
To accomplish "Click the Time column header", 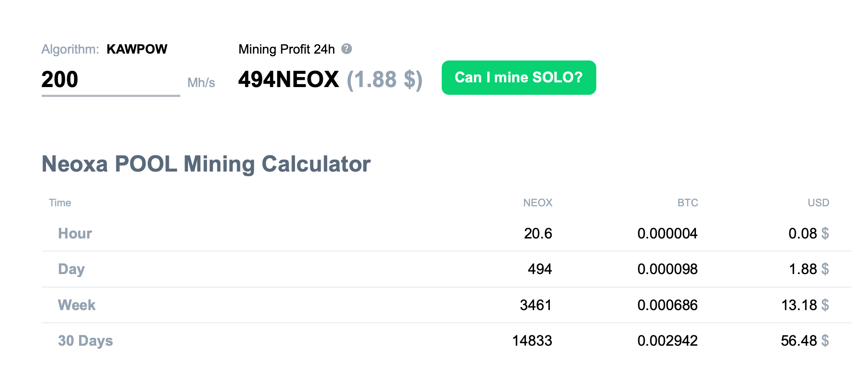I will [x=60, y=203].
